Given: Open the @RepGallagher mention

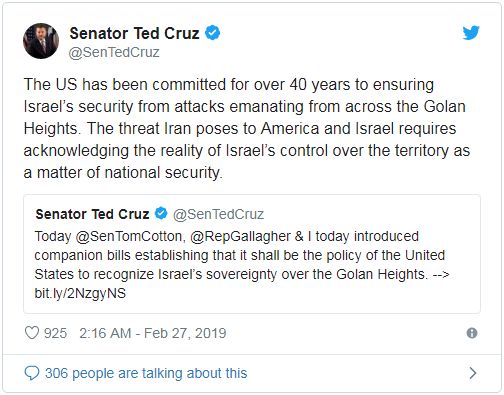Looking at the screenshot, I should [240, 236].
